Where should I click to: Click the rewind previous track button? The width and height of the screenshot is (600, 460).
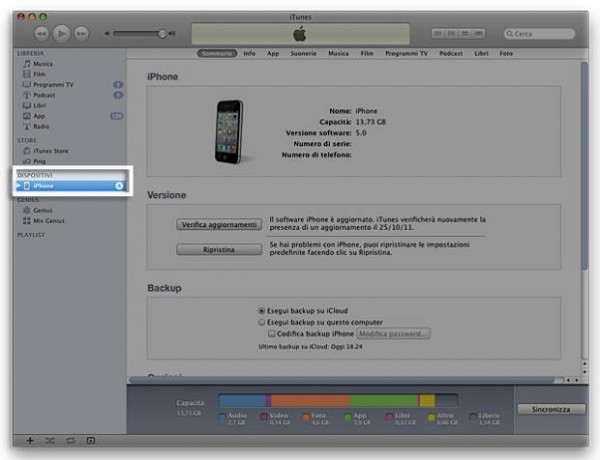[42, 34]
